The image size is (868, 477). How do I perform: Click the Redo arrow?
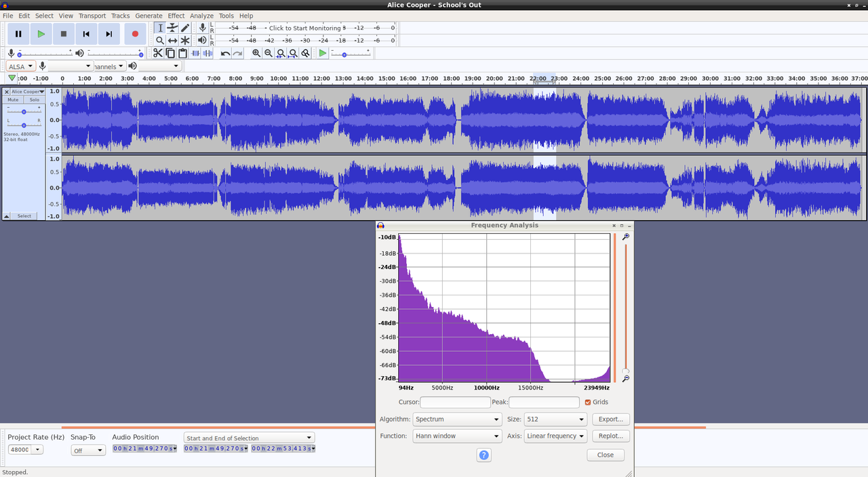point(237,53)
